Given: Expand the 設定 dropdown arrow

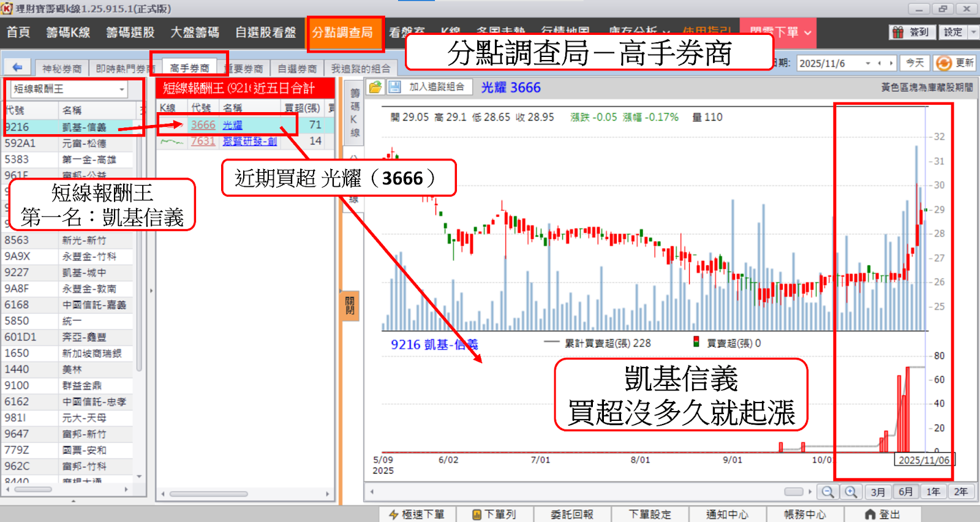Looking at the screenshot, I should coord(973,32).
